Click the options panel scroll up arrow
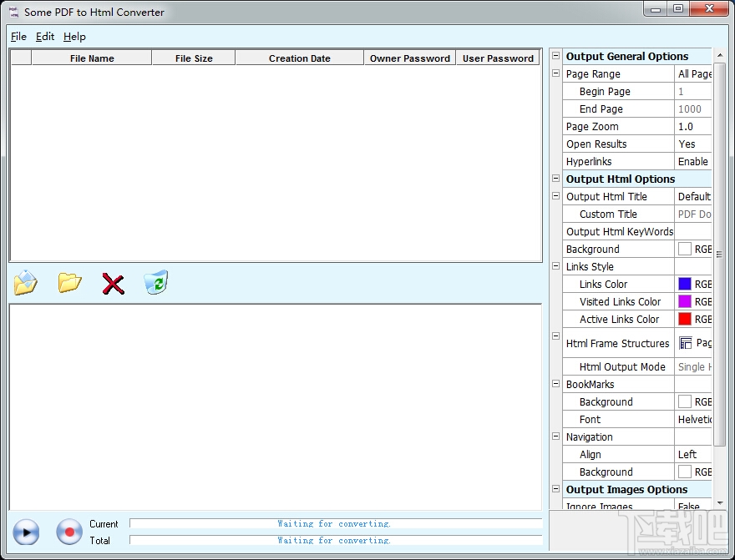This screenshot has height=560, width=735. point(720,56)
